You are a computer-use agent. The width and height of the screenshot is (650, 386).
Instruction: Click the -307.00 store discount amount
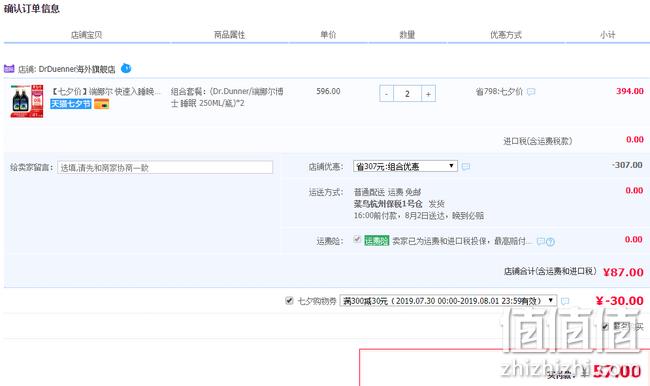pos(627,165)
